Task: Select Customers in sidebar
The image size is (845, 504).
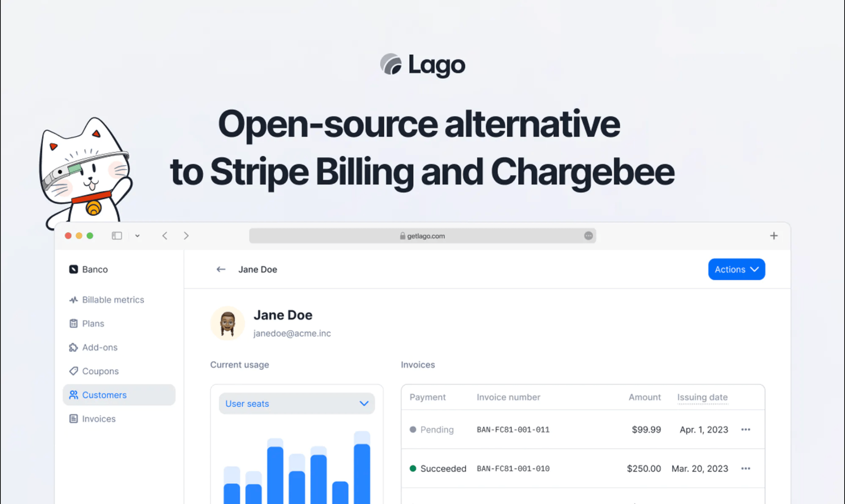Action: pos(119,395)
